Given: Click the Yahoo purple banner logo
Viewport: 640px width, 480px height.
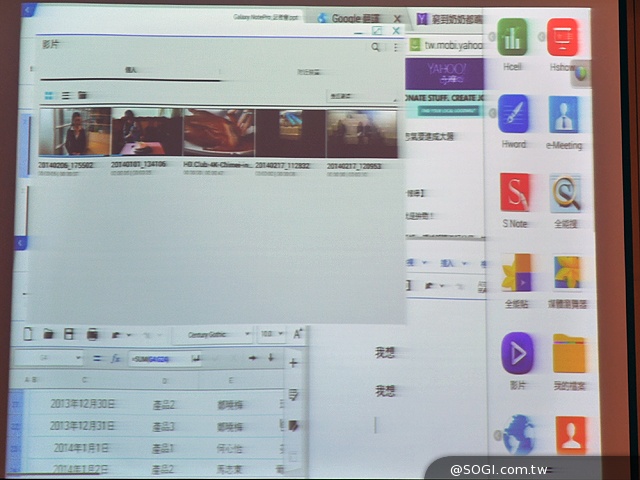Looking at the screenshot, I should point(446,74).
